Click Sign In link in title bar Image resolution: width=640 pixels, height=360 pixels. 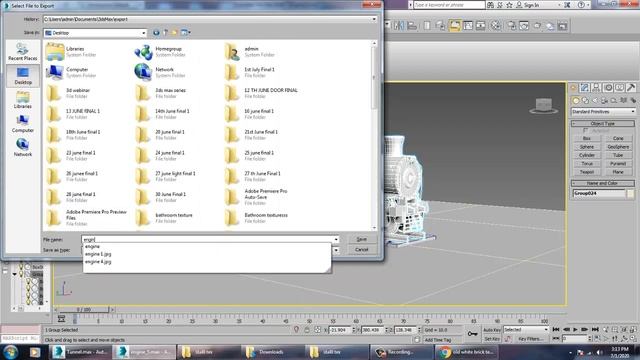[x=531, y=5]
